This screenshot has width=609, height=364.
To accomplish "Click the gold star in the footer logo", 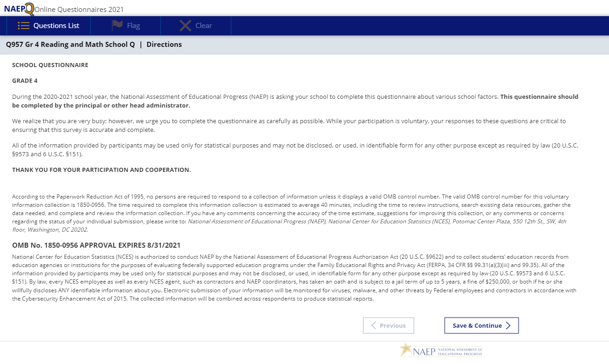I will click(406, 350).
